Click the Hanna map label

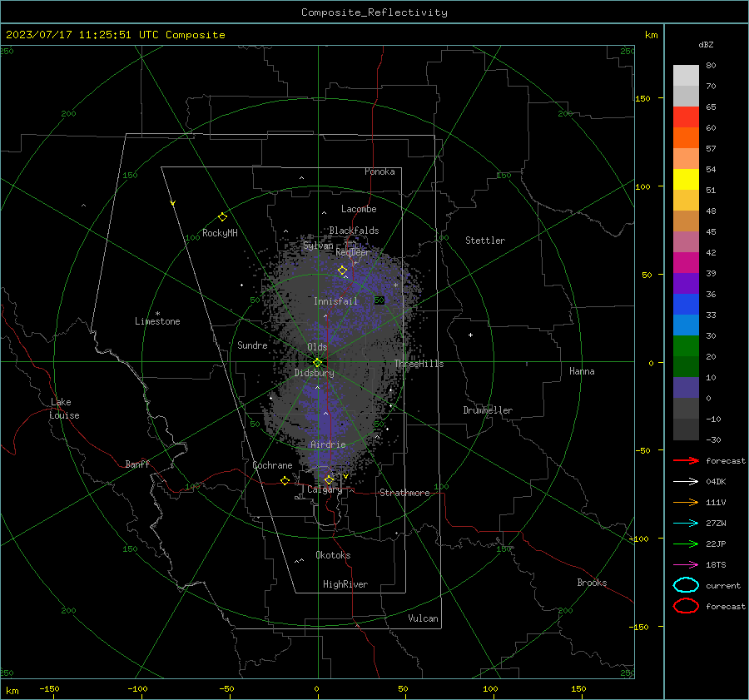point(582,371)
